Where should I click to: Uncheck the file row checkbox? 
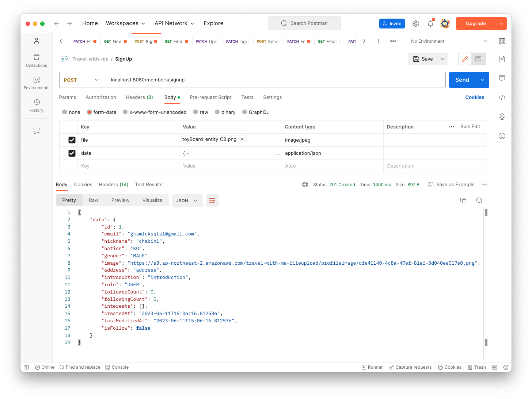[72, 140]
